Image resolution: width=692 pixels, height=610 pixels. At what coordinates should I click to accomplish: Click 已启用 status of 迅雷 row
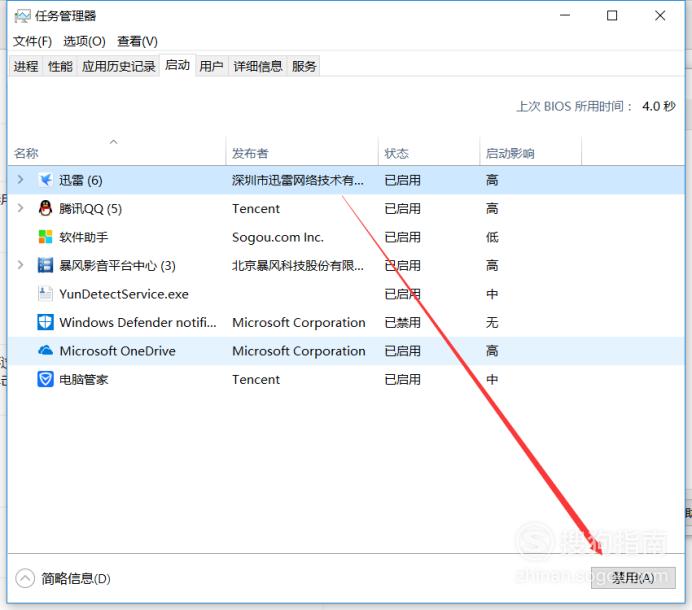402,180
